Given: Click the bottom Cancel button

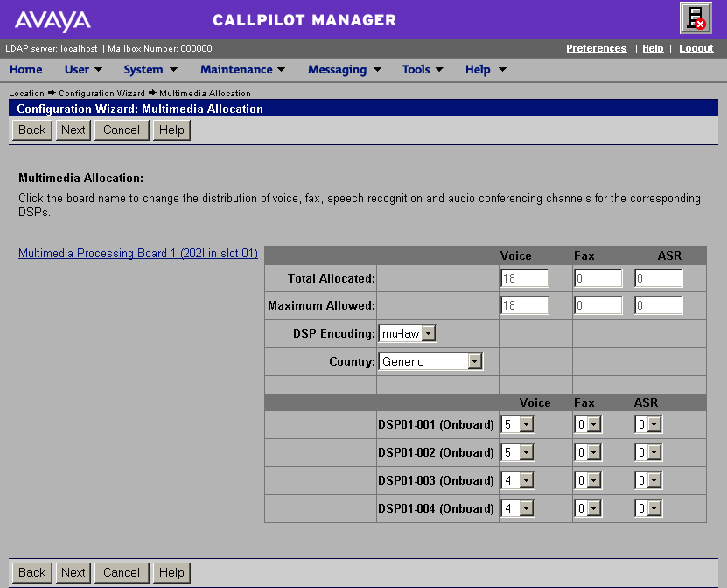Looking at the screenshot, I should pos(122,573).
